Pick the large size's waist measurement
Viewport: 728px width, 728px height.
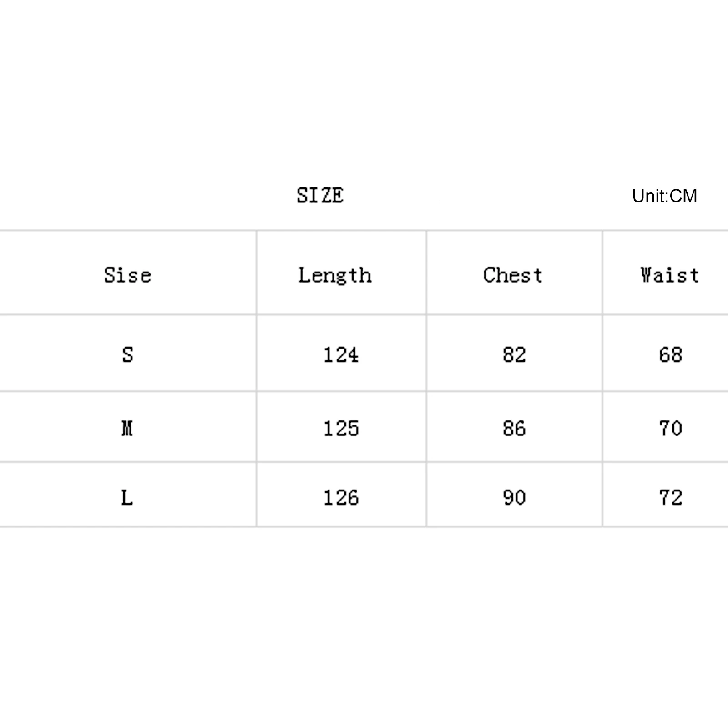[670, 497]
